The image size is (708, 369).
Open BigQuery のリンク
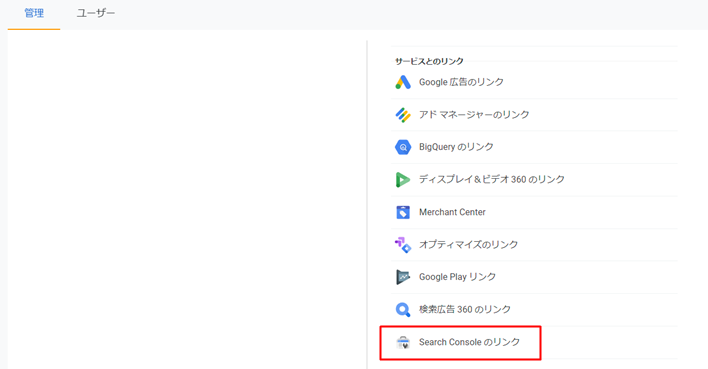(456, 147)
